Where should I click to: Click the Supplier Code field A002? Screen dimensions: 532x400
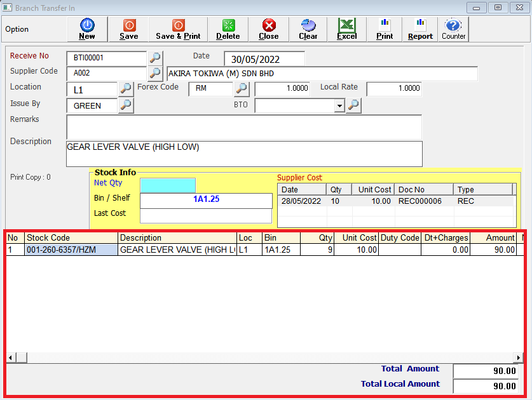(107, 74)
